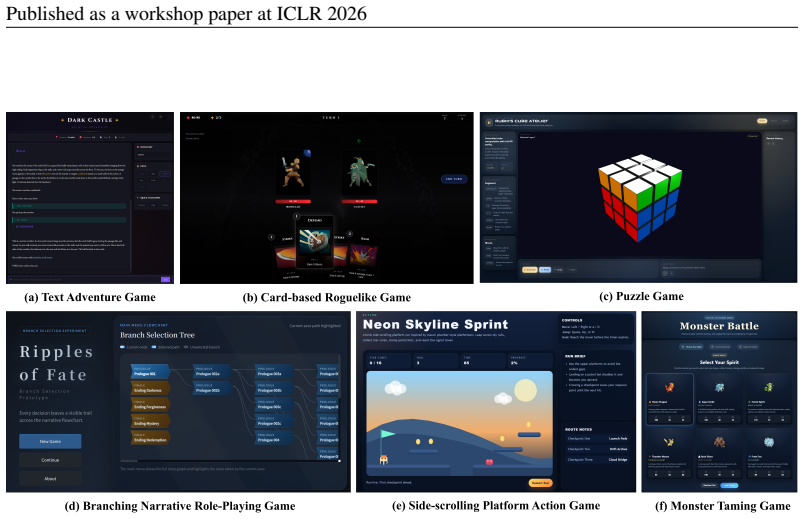Click the Prologue 002a node
The height and width of the screenshot is (519, 804).
pos(212,372)
